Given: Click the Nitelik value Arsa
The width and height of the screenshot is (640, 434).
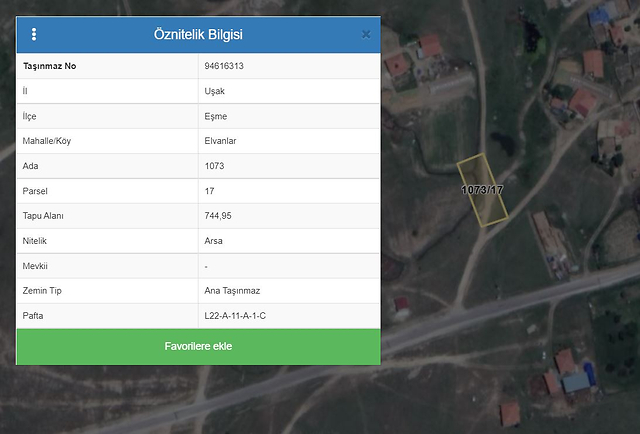Looking at the screenshot, I should pyautogui.click(x=213, y=241).
